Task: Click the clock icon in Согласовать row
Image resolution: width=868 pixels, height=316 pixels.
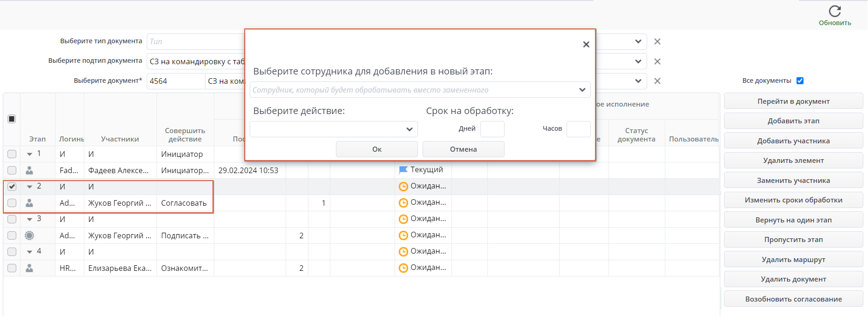Action: 403,203
